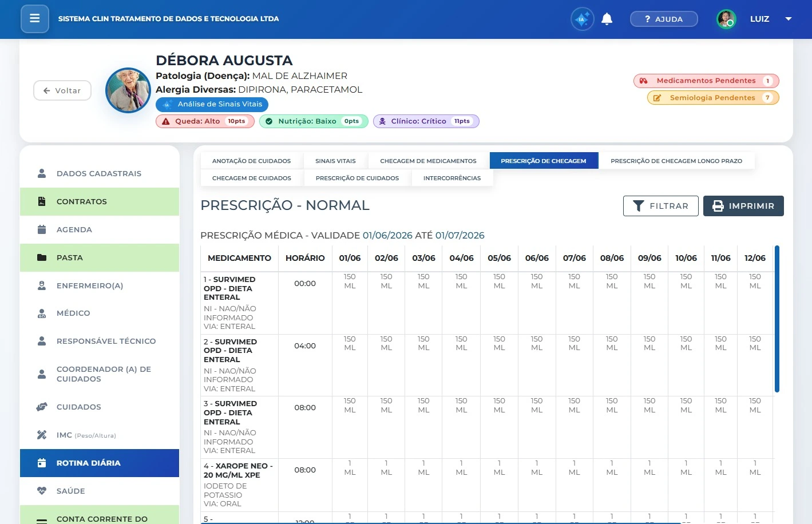
Task: Open Análise de Sinais Vitais
Action: [212, 104]
